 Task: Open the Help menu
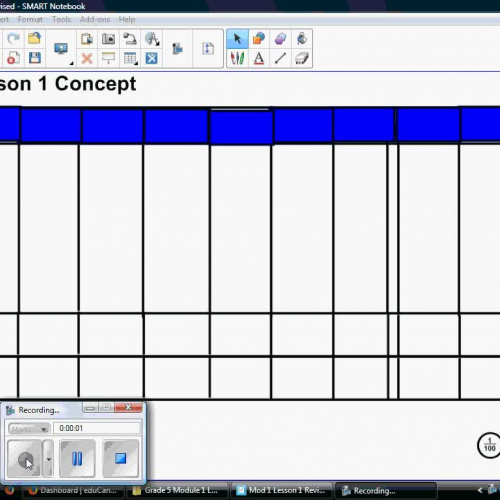pos(127,20)
